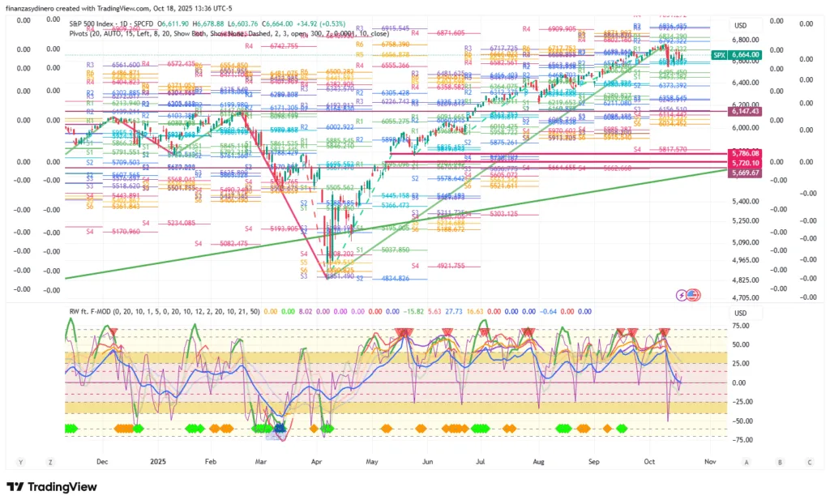The height and width of the screenshot is (504, 830).
Task: Open the USD currency selector on price chart
Action: pyautogui.click(x=740, y=26)
